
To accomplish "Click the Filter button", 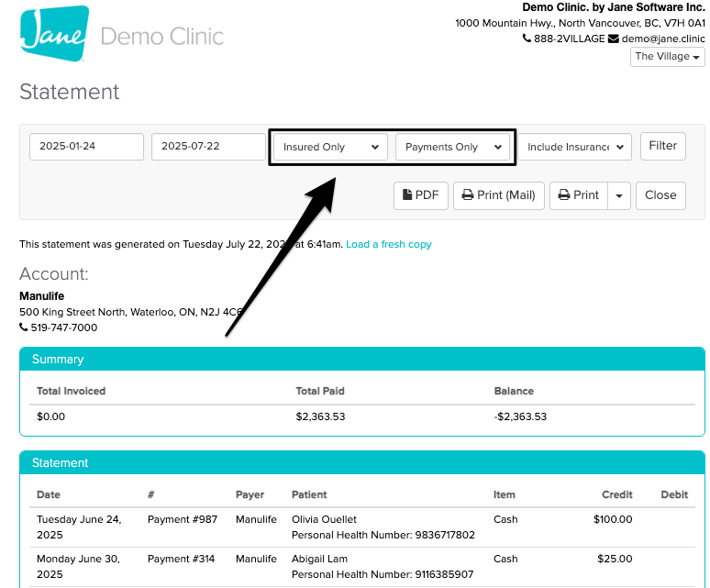I will point(663,146).
